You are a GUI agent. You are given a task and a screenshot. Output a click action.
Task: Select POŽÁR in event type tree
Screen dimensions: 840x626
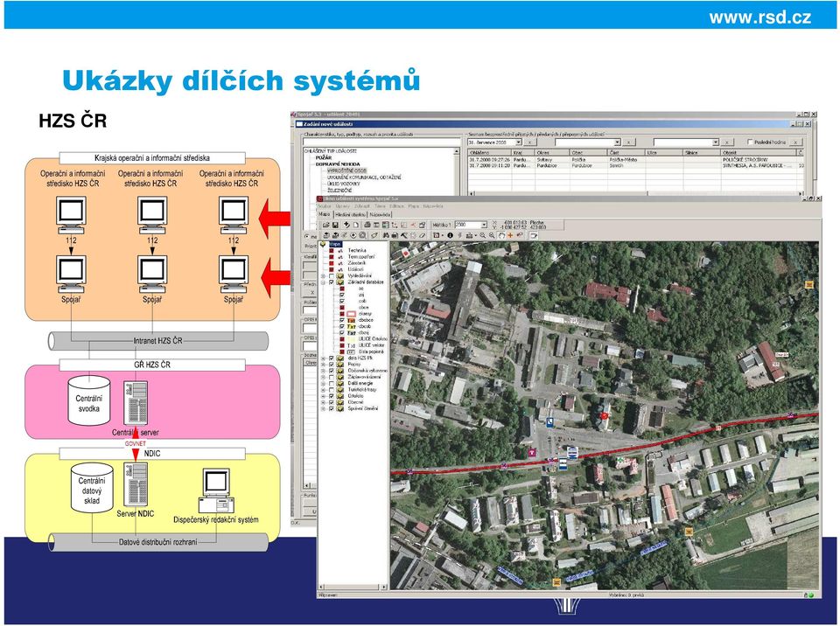324,157
